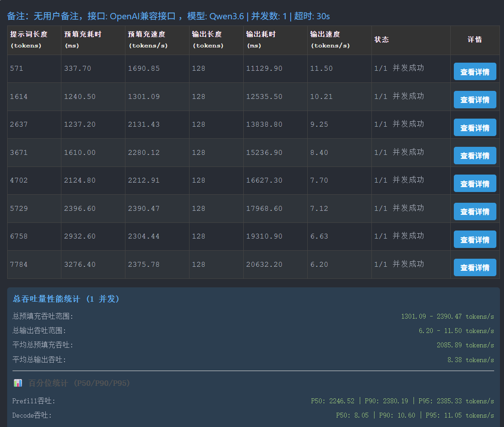Click the prefill time value 2124.80
Image resolution: width=504 pixels, height=427 pixels.
point(80,180)
